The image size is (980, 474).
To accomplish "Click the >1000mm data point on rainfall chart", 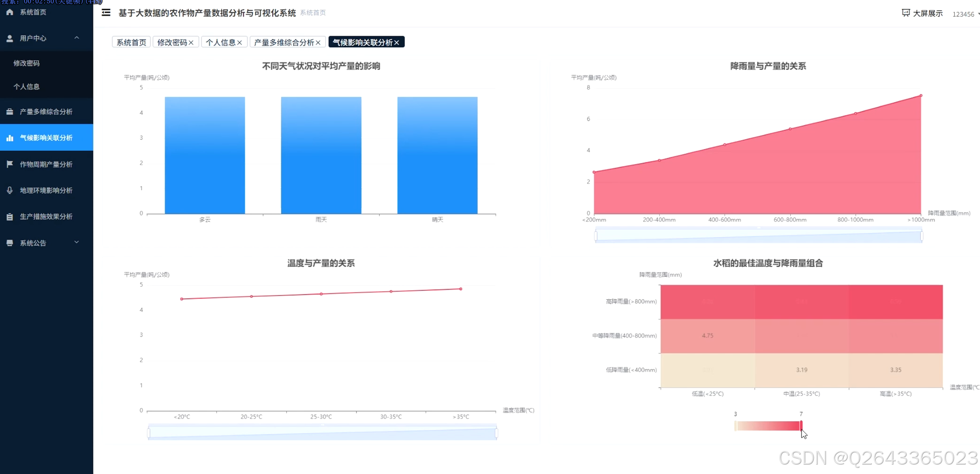I will [921, 96].
